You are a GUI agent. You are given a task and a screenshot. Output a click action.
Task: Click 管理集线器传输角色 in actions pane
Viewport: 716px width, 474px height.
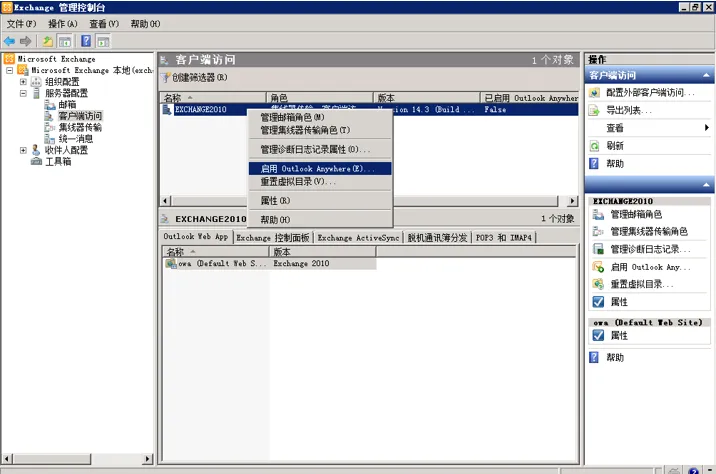tap(648, 232)
